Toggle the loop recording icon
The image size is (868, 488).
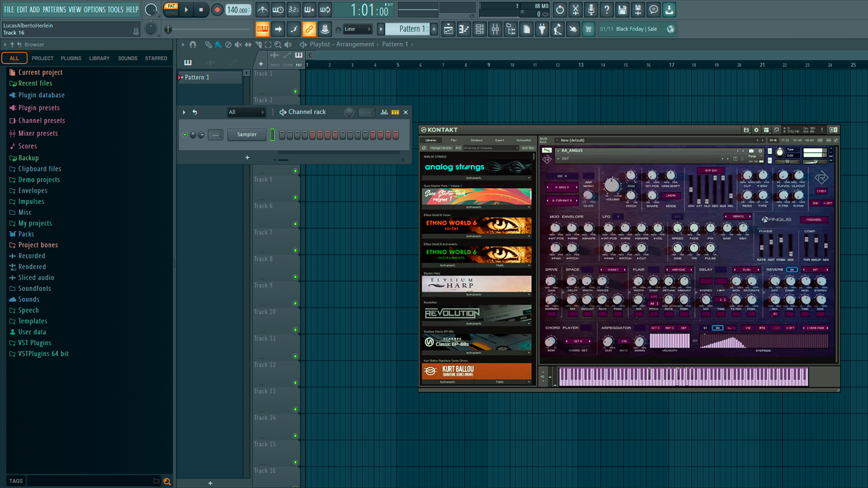(x=325, y=10)
